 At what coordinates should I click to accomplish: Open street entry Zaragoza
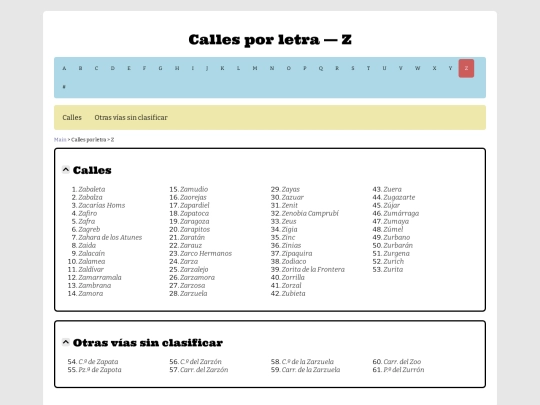(x=195, y=221)
